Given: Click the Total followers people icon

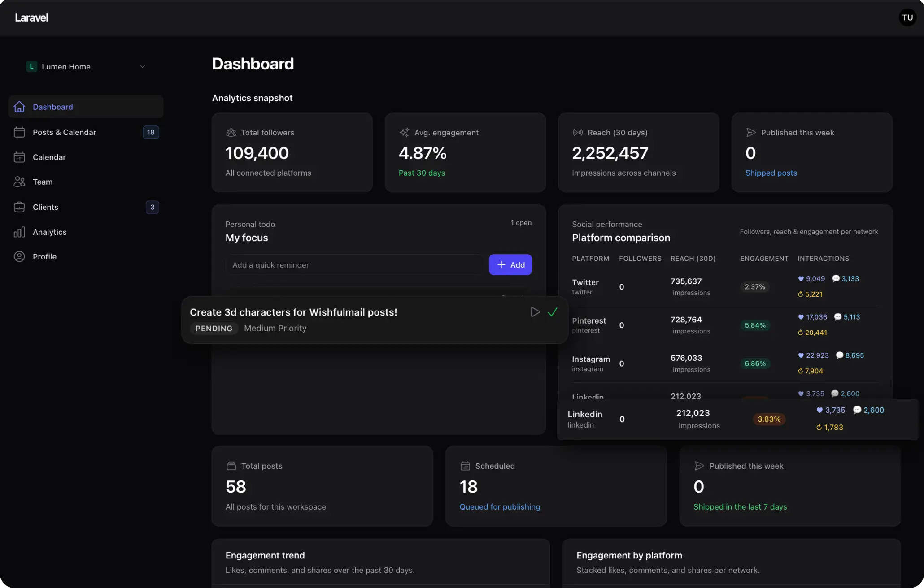Looking at the screenshot, I should [231, 132].
